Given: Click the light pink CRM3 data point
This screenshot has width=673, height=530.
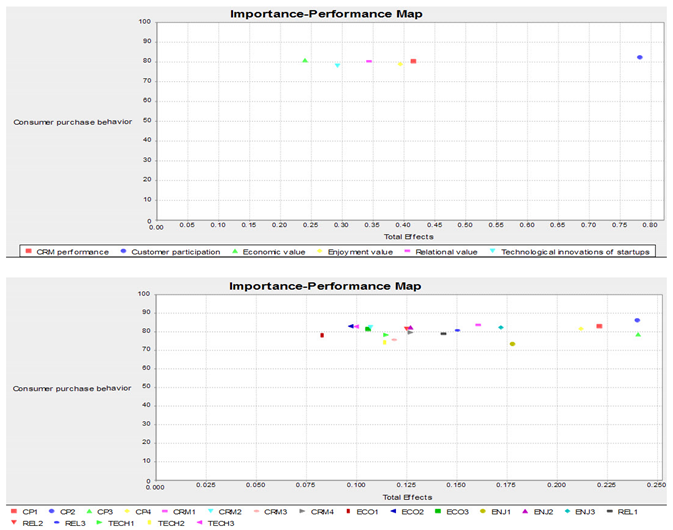Looking at the screenshot, I should tap(394, 339).
